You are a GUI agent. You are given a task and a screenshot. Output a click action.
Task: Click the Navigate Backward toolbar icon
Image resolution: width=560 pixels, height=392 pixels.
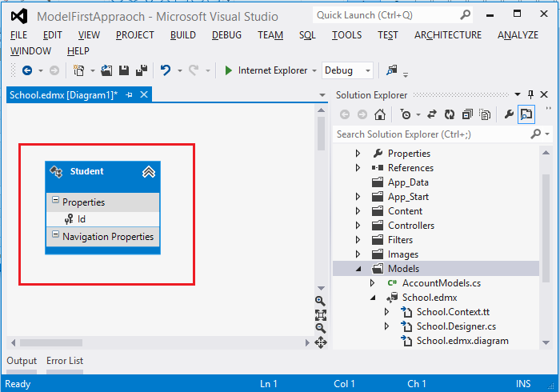point(27,70)
